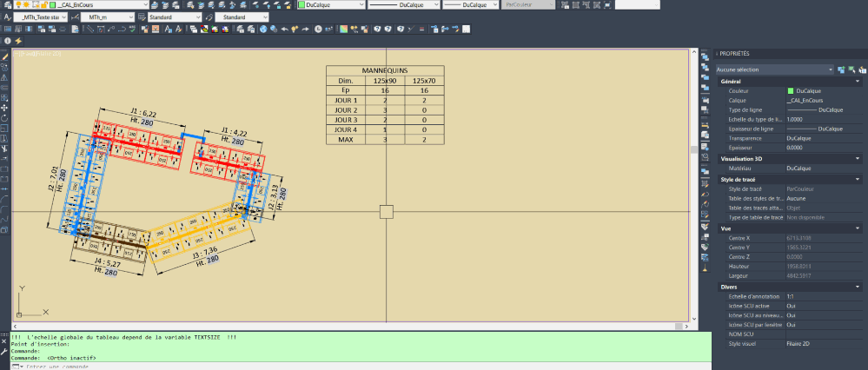Click the lightbulb with arrow icon
The image size is (868, 370).
point(295,30)
